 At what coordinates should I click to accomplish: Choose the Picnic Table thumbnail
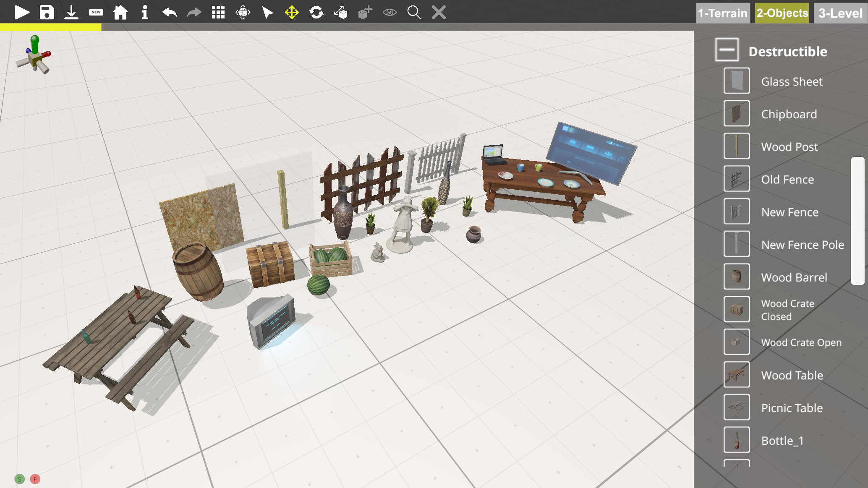(737, 407)
